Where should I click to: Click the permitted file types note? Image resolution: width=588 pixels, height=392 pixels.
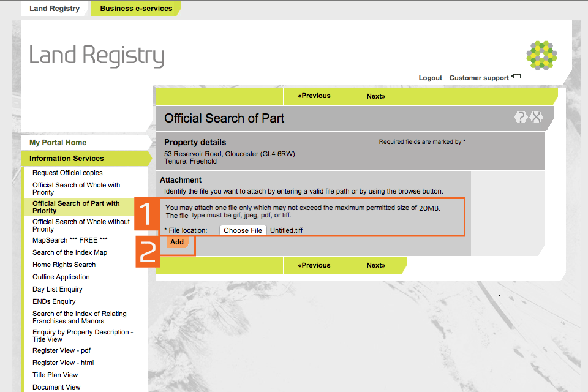[228, 216]
